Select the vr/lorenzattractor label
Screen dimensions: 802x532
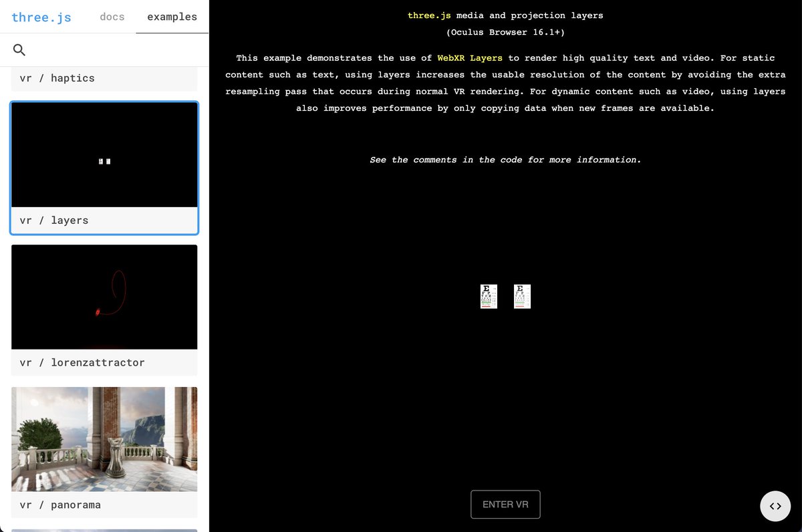coord(83,362)
